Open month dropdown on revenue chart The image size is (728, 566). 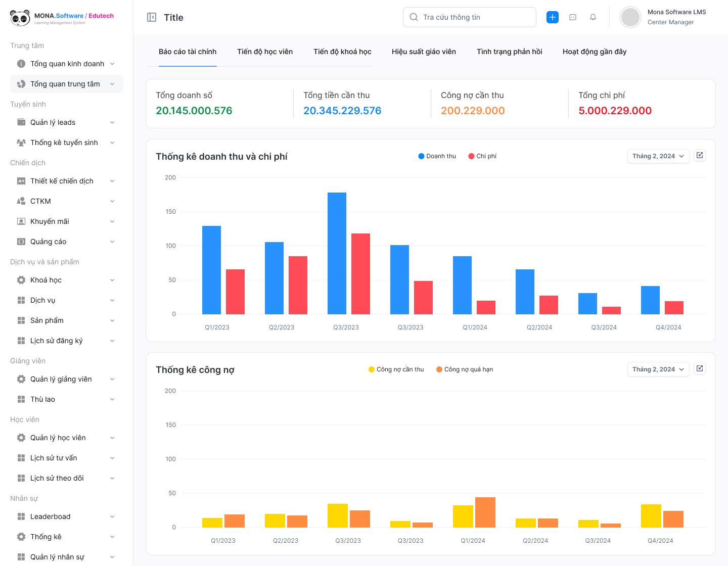(x=658, y=156)
